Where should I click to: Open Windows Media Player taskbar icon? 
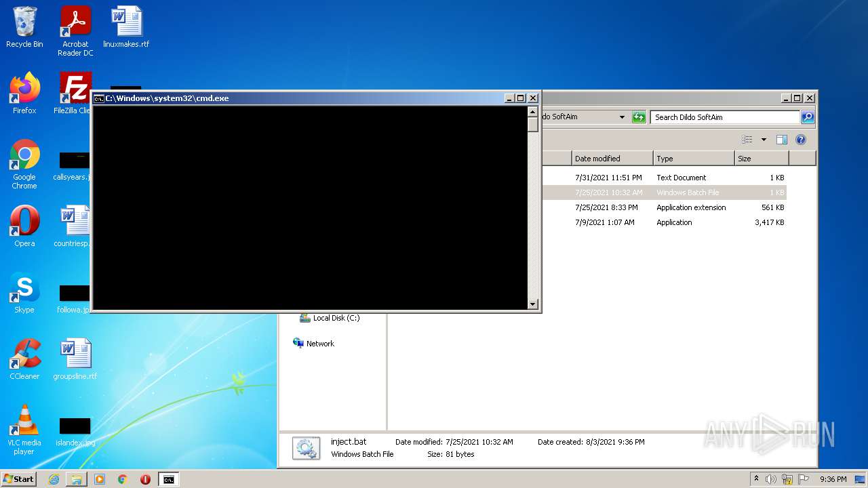click(x=100, y=479)
